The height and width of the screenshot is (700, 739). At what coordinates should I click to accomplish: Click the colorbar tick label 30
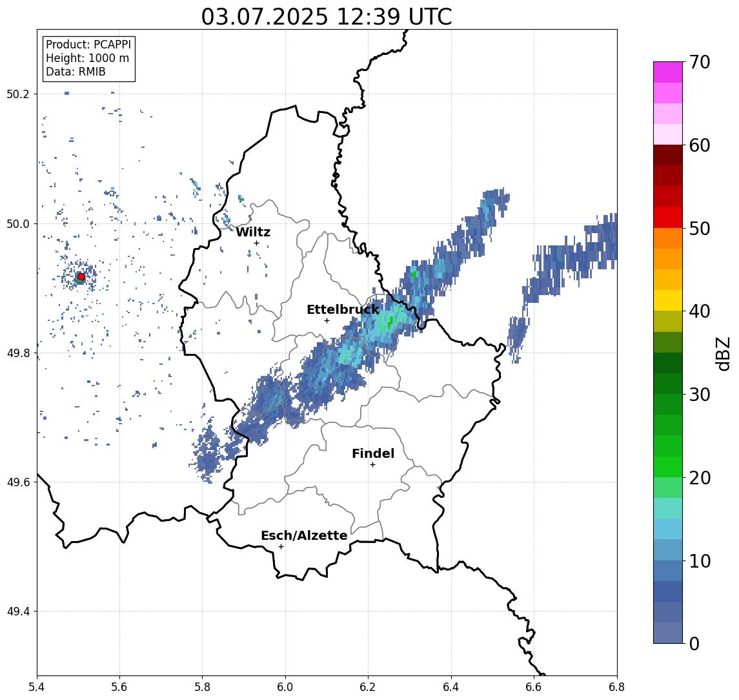(700, 395)
